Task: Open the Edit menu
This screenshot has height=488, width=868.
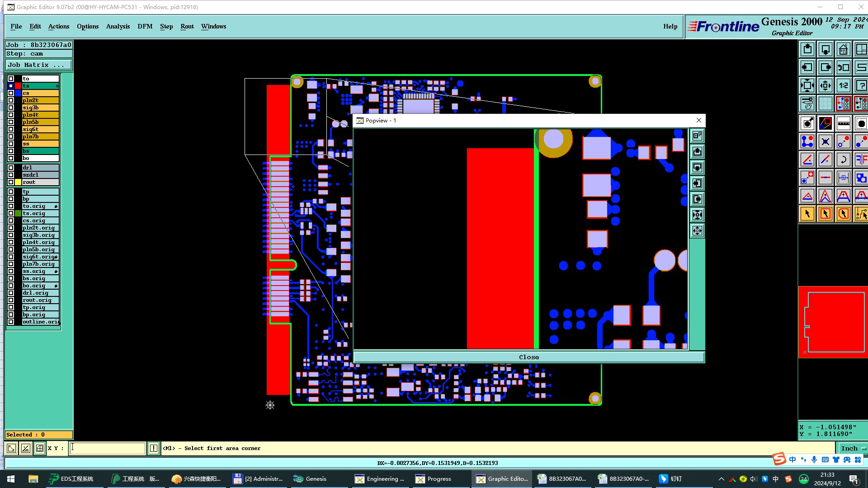Action: (x=35, y=26)
